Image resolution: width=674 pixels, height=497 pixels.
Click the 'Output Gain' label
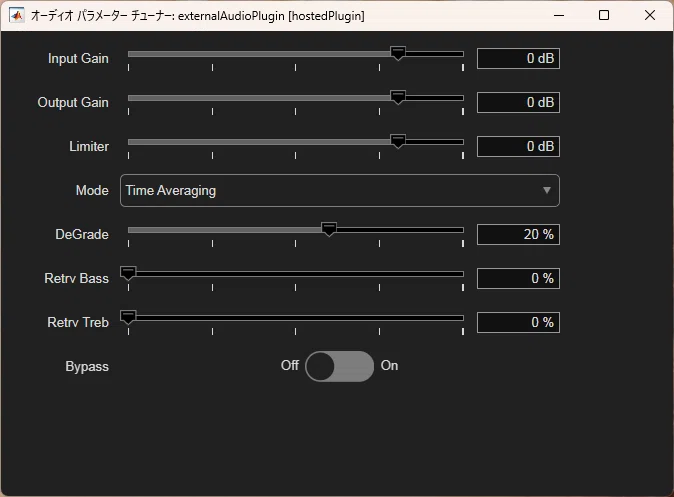point(73,102)
